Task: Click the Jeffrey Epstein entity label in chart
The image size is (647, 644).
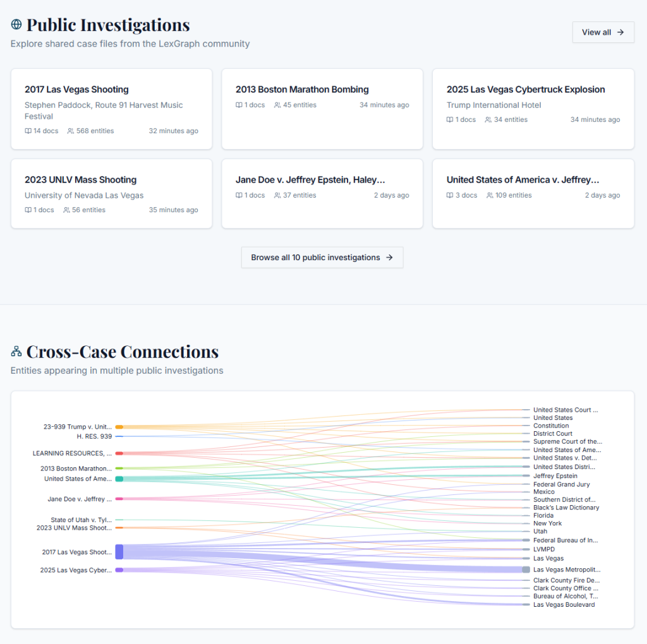Action: point(555,476)
